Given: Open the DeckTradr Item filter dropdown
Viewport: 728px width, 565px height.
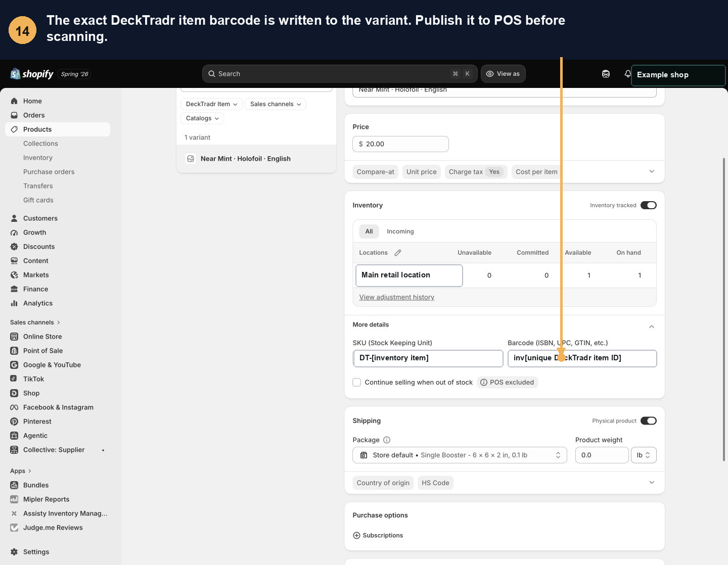Looking at the screenshot, I should click(x=211, y=104).
